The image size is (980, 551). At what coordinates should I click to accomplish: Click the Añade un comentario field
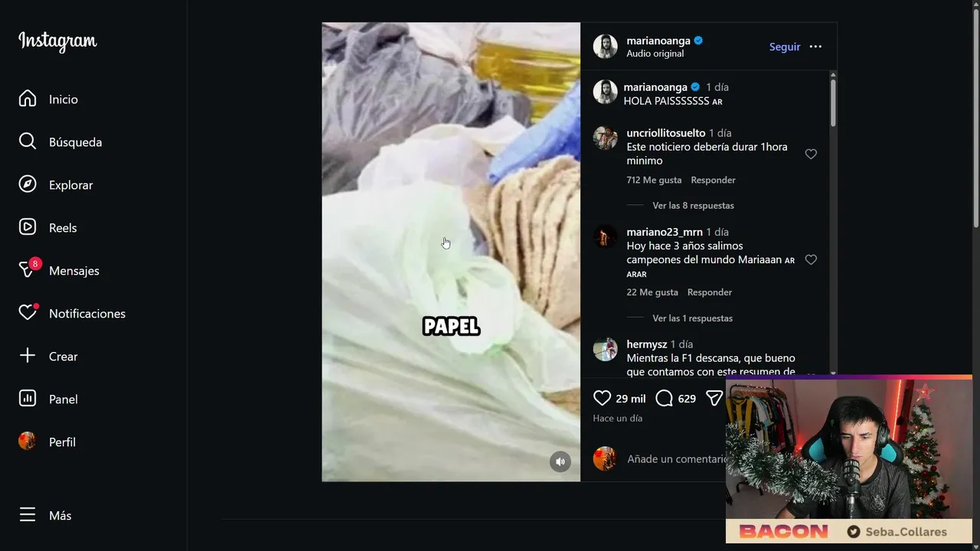[x=675, y=459]
